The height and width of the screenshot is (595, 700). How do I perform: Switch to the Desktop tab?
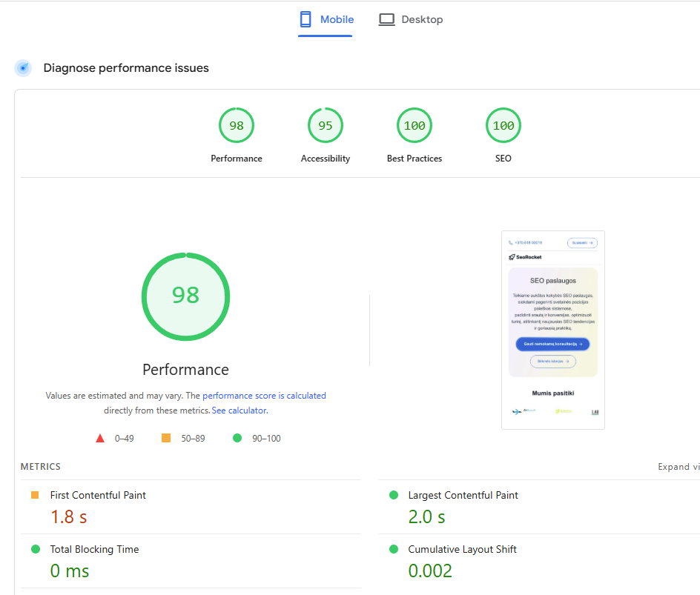tap(410, 19)
